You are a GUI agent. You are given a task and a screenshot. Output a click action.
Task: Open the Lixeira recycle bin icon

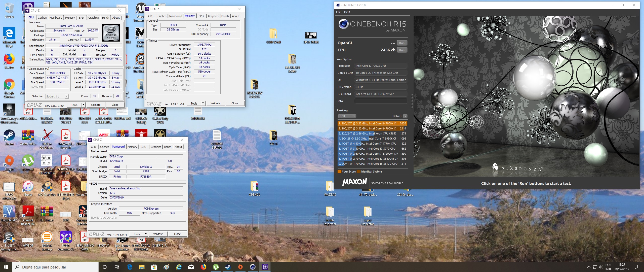(x=9, y=10)
